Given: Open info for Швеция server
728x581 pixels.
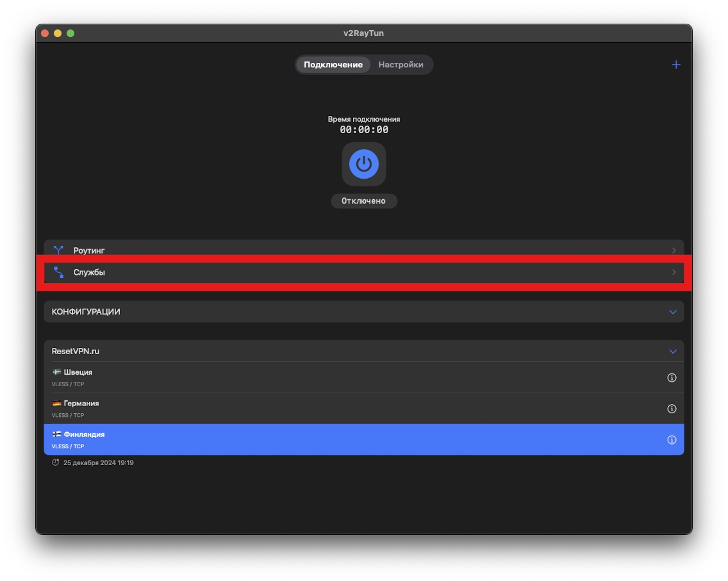Looking at the screenshot, I should coord(672,378).
